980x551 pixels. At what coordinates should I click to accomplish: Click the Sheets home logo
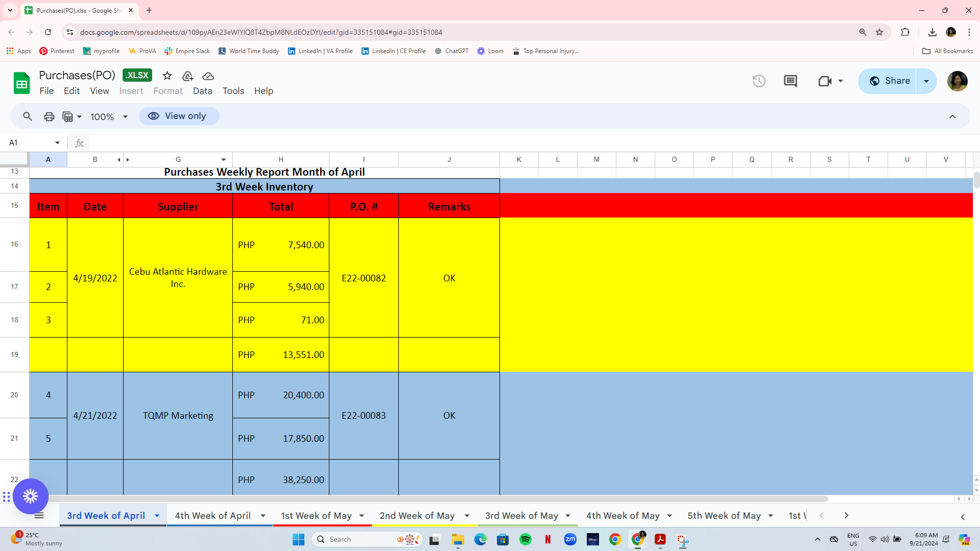pyautogui.click(x=22, y=83)
